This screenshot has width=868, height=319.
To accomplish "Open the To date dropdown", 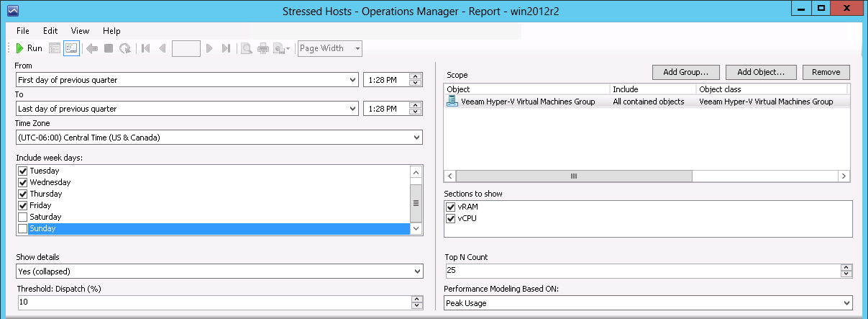I will 352,109.
